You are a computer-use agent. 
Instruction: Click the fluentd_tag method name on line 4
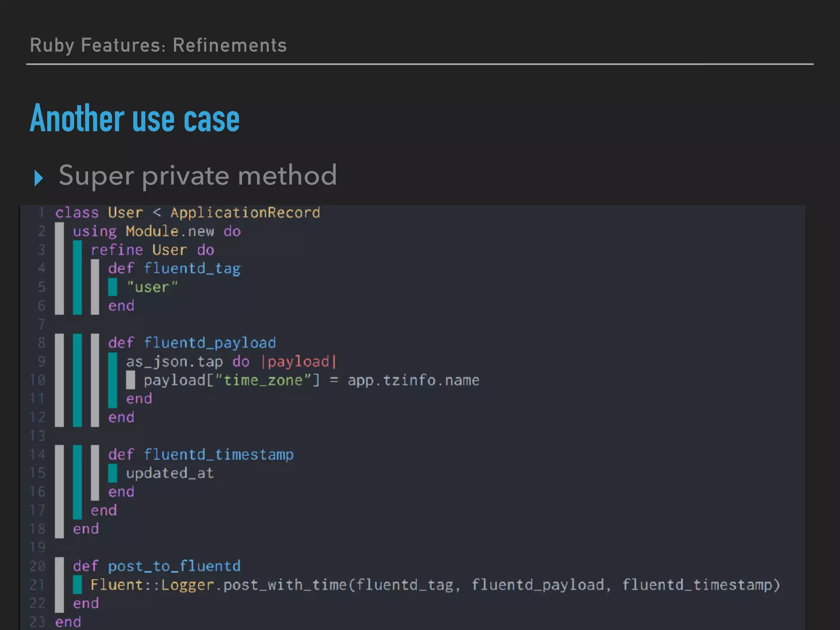192,269
